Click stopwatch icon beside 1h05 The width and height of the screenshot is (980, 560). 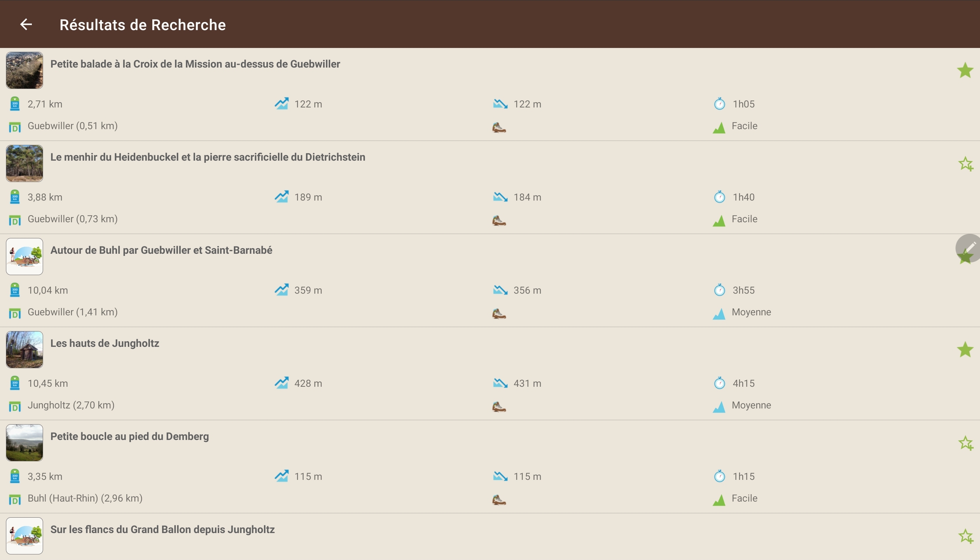(720, 104)
